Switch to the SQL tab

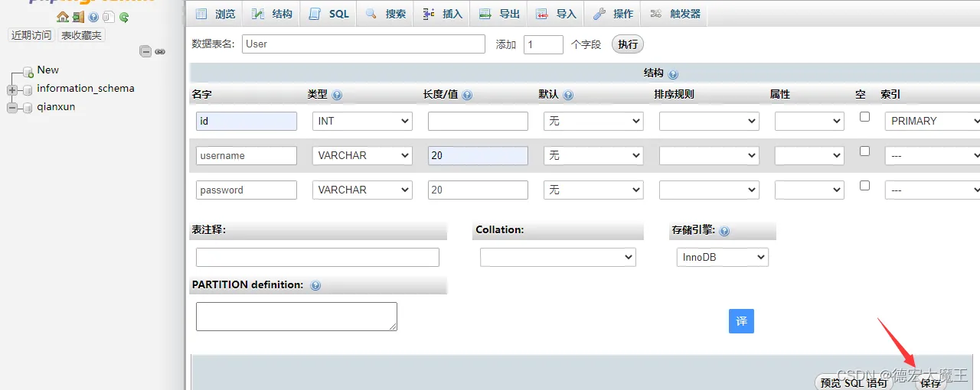[329, 14]
